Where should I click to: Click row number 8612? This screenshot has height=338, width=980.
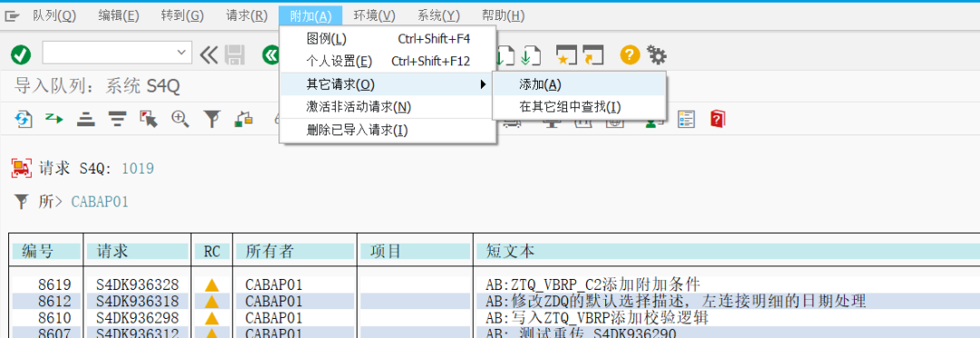click(x=55, y=302)
